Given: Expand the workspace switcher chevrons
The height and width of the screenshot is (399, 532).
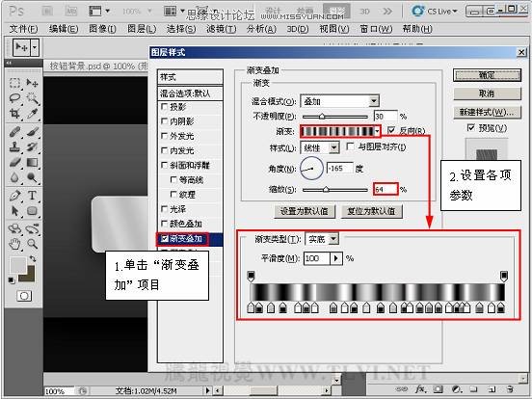Looking at the screenshot, I should (x=387, y=12).
